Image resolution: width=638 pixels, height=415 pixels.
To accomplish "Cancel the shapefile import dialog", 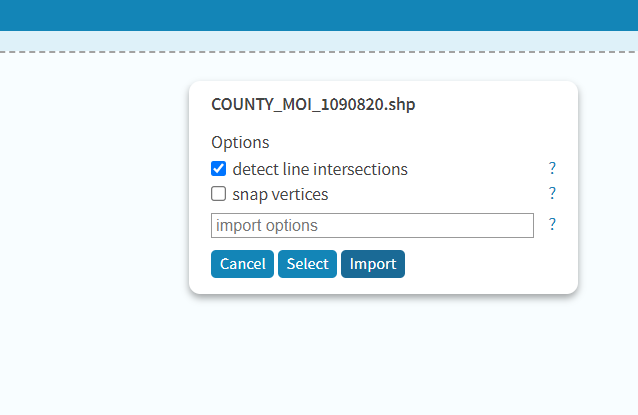I will tap(242, 264).
